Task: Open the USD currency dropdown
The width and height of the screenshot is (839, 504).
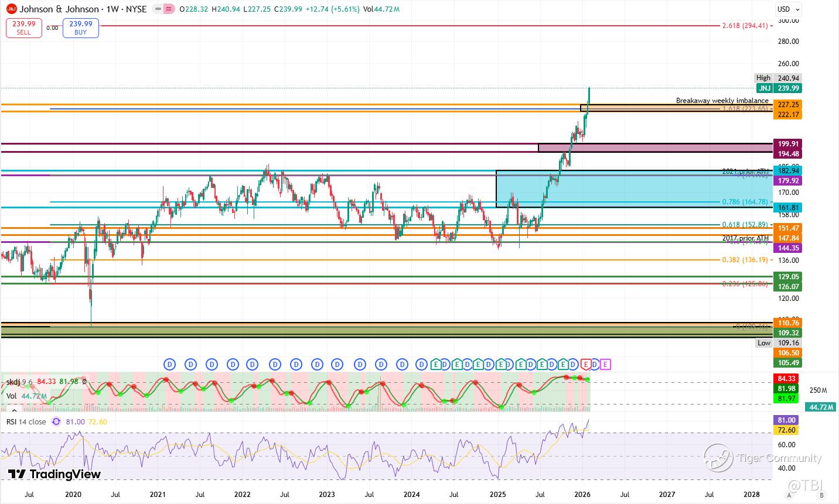Action: coord(787,9)
